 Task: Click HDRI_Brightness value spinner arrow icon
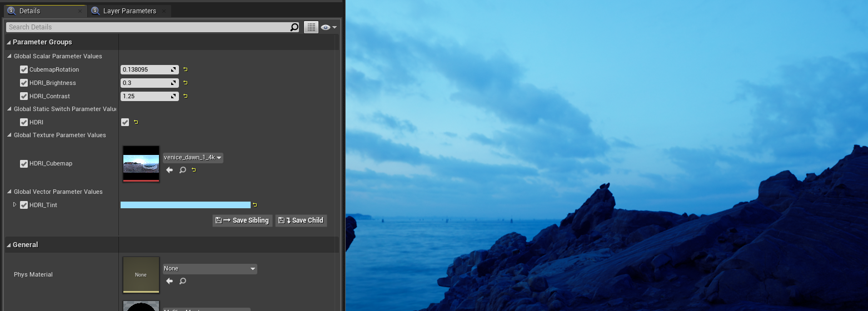(174, 83)
